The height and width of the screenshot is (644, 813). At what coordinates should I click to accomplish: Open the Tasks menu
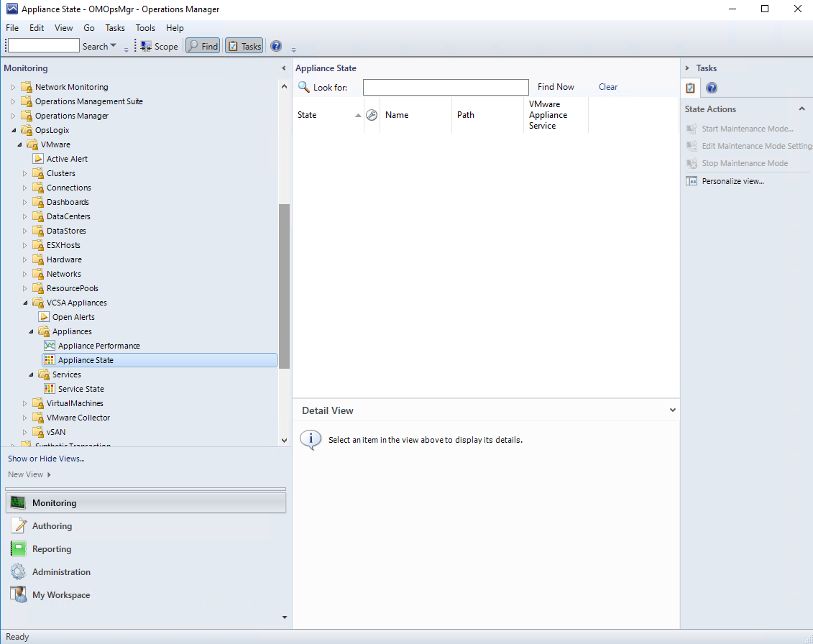(115, 28)
